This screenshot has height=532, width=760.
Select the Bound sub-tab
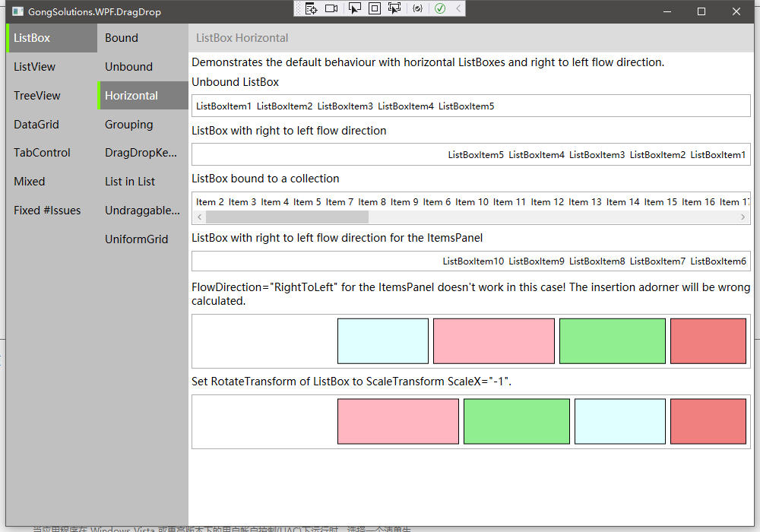[x=143, y=38]
